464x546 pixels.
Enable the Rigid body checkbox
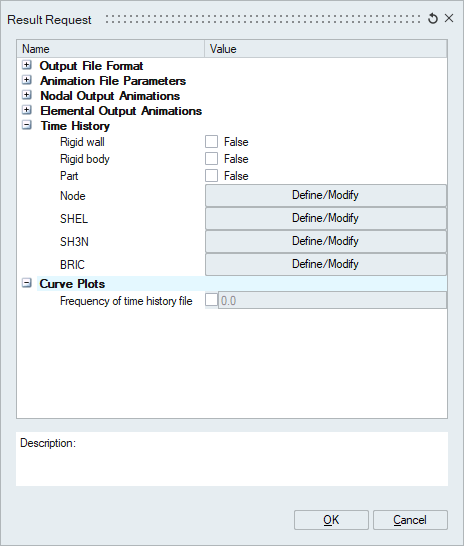coord(211,159)
